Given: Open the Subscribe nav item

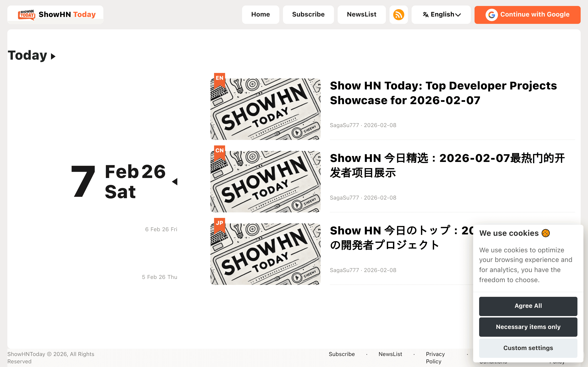Looking at the screenshot, I should pyautogui.click(x=308, y=14).
